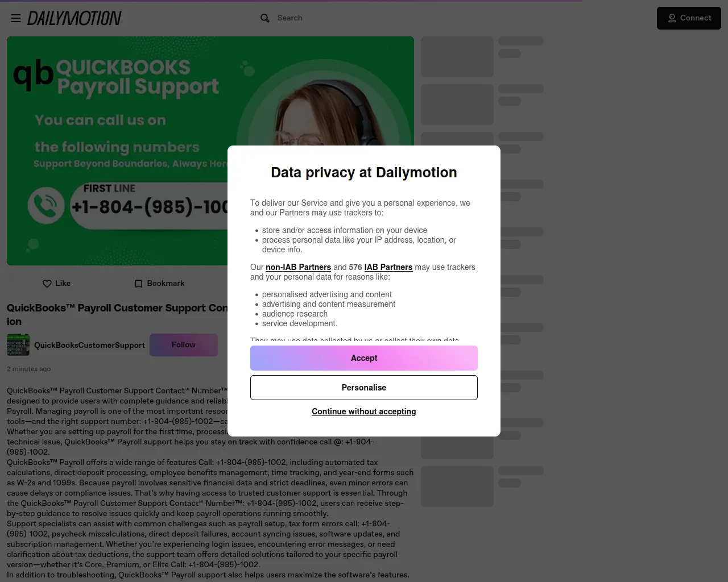Viewport: 728px width, 582px height.
Task: Open the IAB Partners link
Action: tap(388, 267)
